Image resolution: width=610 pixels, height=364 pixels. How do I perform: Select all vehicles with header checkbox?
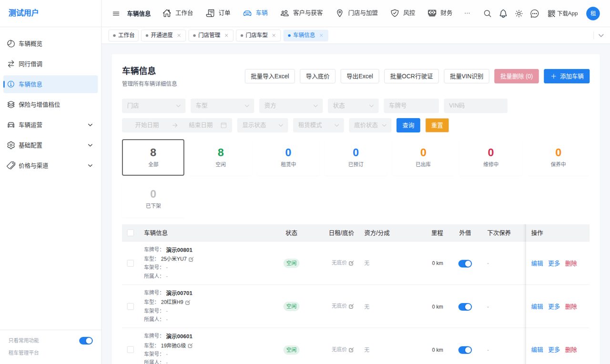pos(131,233)
